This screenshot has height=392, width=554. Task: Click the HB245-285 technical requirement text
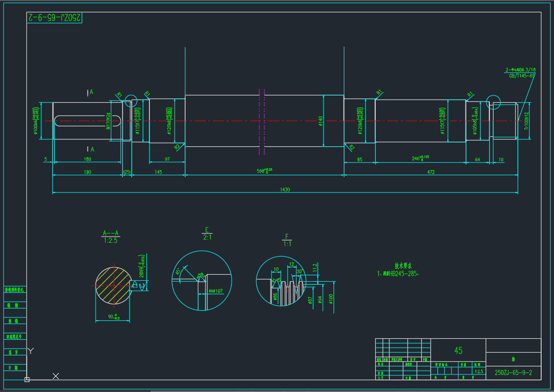pyautogui.click(x=398, y=274)
